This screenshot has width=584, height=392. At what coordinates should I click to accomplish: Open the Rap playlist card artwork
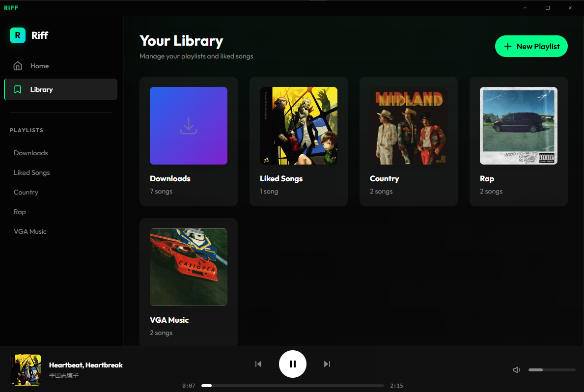[x=518, y=126]
